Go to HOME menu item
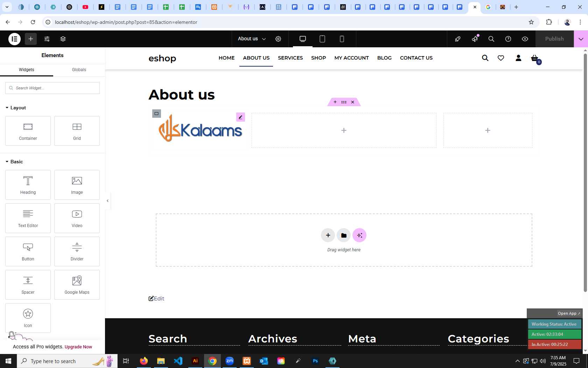This screenshot has width=588, height=368. 226,58
